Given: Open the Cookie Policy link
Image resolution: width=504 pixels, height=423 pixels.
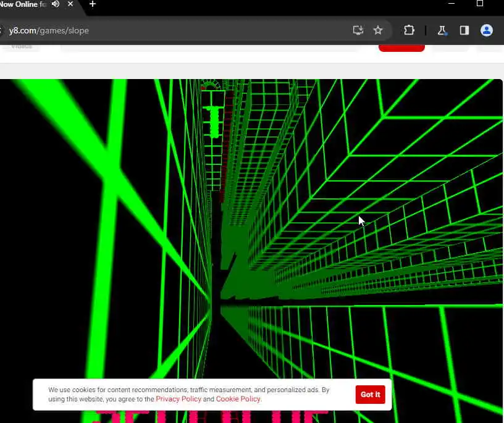Looking at the screenshot, I should 238,399.
